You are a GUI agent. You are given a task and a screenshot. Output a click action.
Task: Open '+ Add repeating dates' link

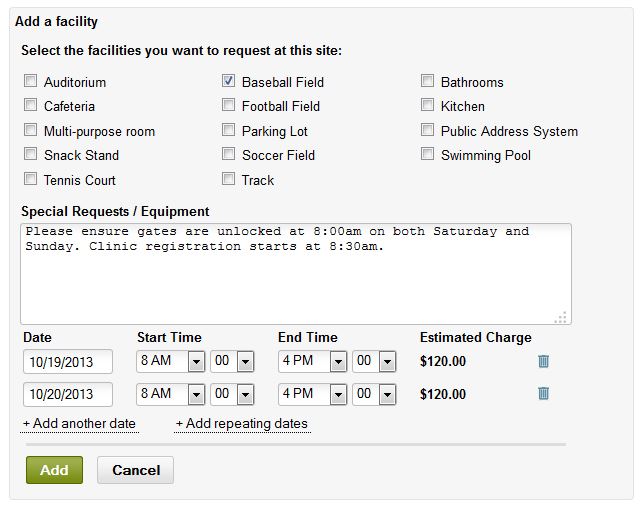click(x=242, y=424)
